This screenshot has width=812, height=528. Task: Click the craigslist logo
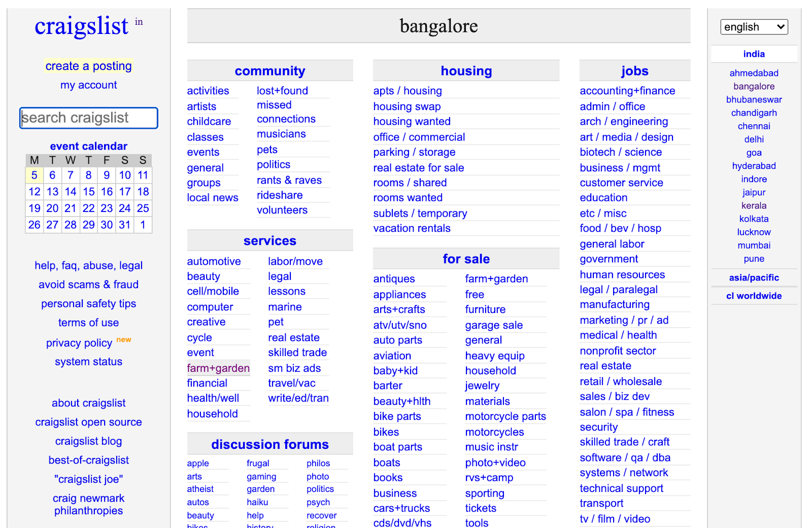pos(82,26)
